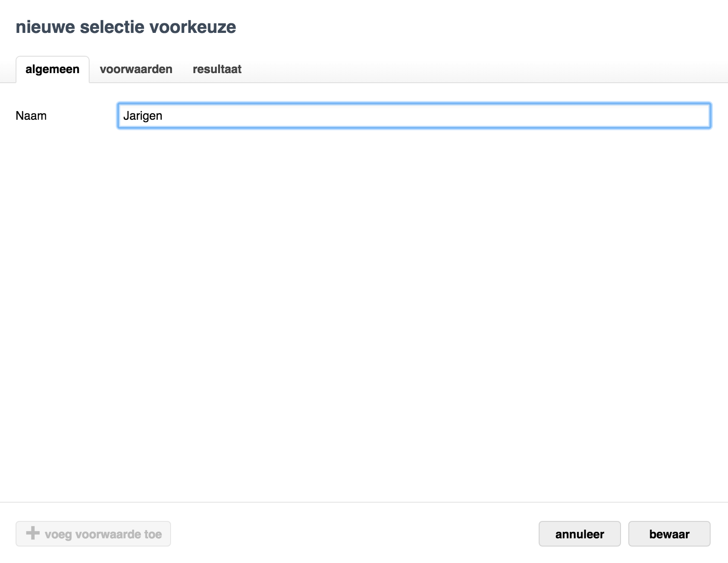This screenshot has height=563, width=728.
Task: Place the cursor right after Jarigen text
Action: click(163, 116)
